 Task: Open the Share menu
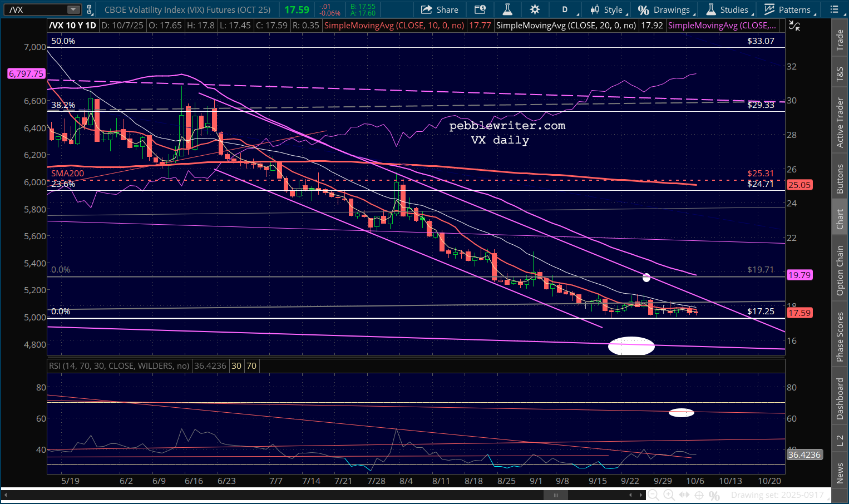[440, 9]
